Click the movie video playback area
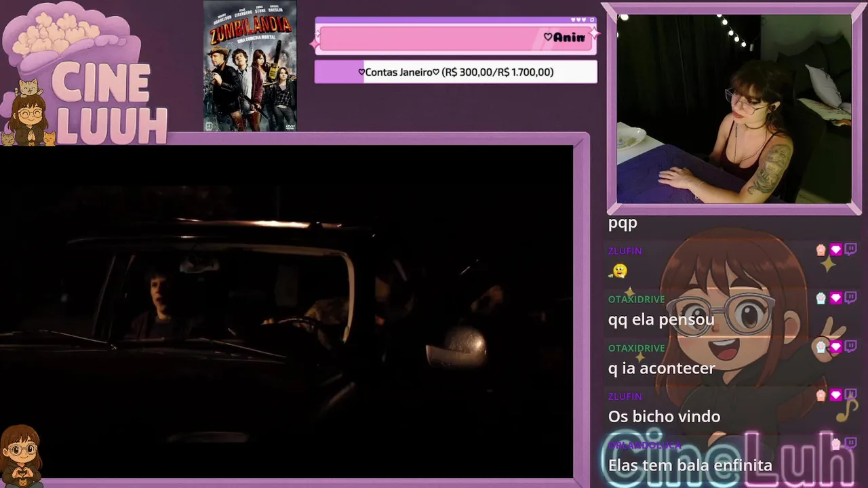Screen dimensions: 868x488 (x=286, y=311)
